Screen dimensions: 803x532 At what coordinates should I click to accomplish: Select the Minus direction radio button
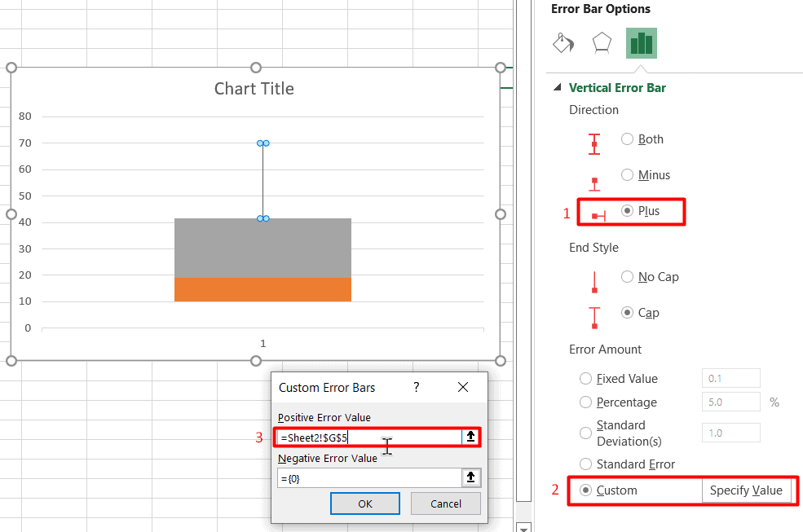pyautogui.click(x=628, y=174)
